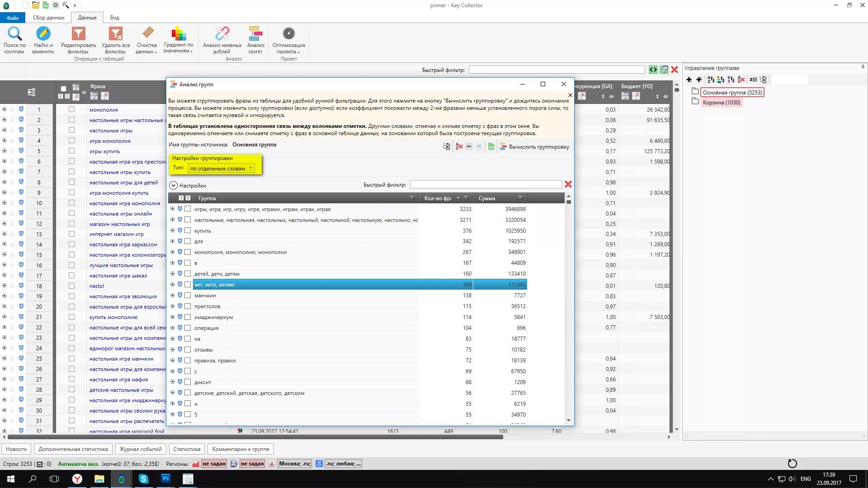Export group analysis to Excel icon
The width and height of the screenshot is (868, 488).
tap(491, 147)
